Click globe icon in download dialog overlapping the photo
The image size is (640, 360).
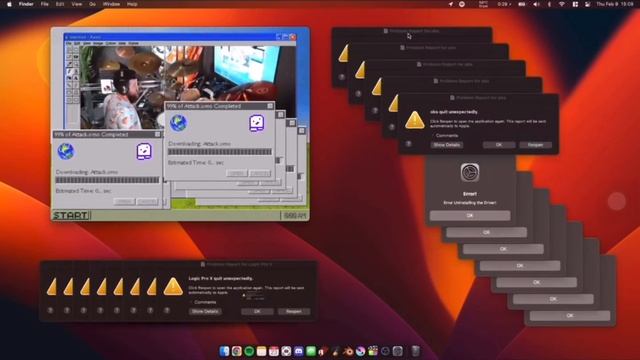(x=178, y=123)
